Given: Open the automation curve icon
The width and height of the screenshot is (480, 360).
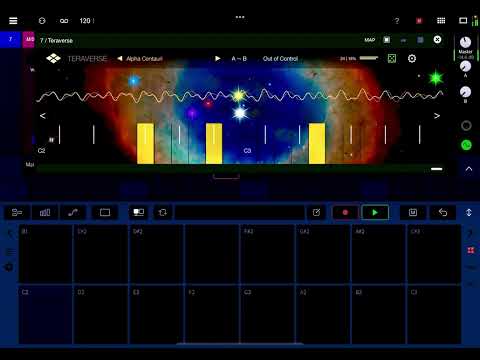Looking at the screenshot, I should pos(73,212).
